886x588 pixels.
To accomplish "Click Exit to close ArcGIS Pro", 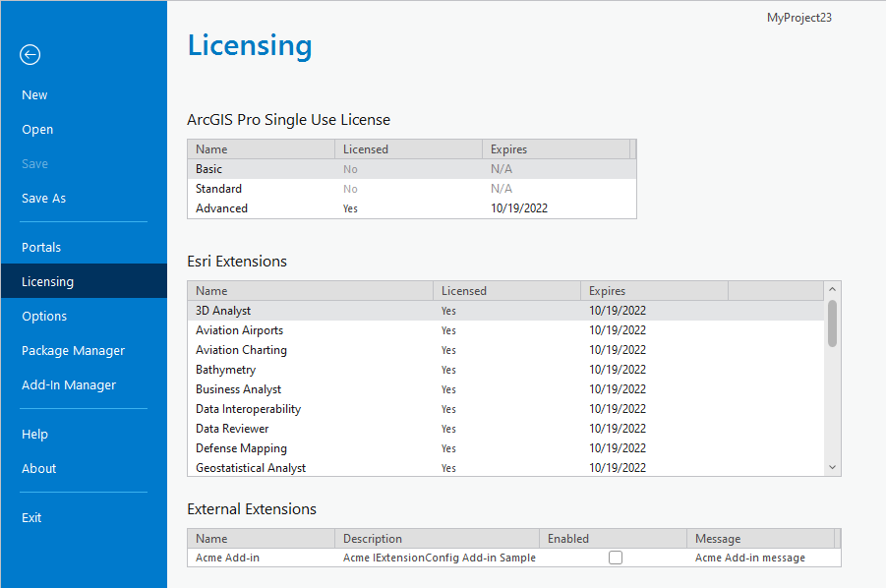I will 31,517.
